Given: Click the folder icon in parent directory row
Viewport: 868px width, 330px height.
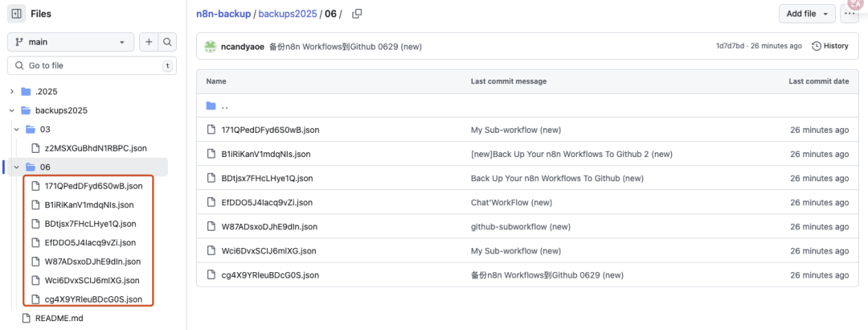Looking at the screenshot, I should coord(211,105).
